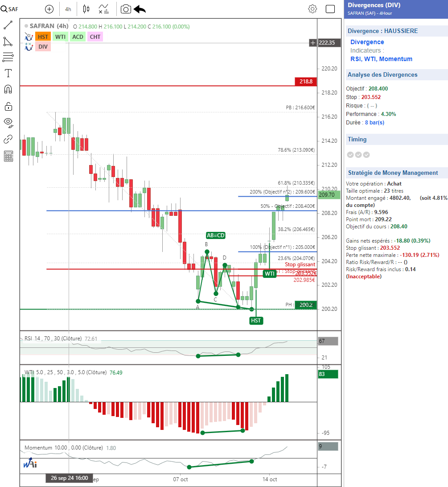
Task: Toggle drawings visibility eye icon
Action: [x=8, y=122]
